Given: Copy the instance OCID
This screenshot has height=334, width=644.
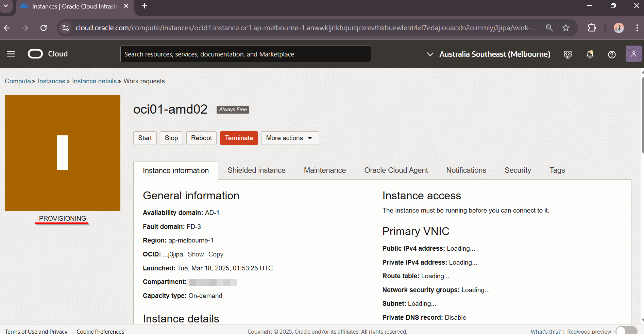Looking at the screenshot, I should [x=216, y=254].
